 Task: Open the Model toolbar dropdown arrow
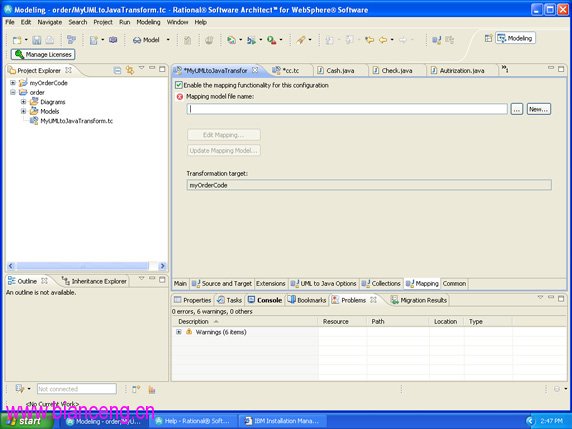click(x=168, y=40)
